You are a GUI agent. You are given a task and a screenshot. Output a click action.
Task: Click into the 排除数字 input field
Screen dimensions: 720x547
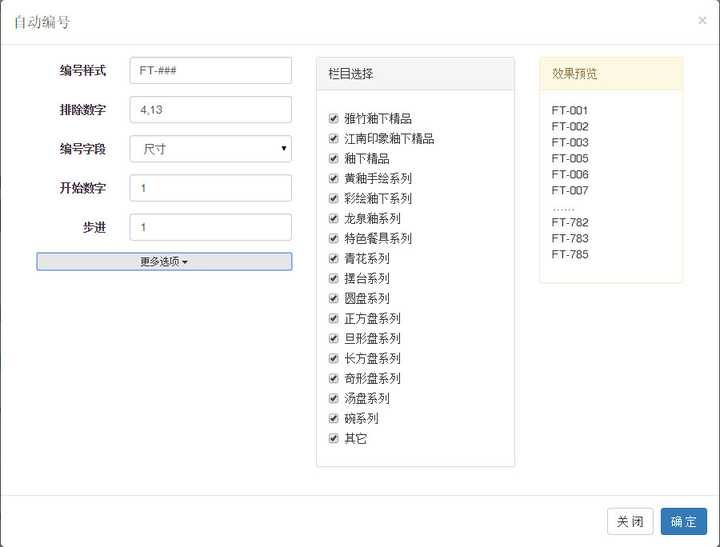pyautogui.click(x=211, y=110)
